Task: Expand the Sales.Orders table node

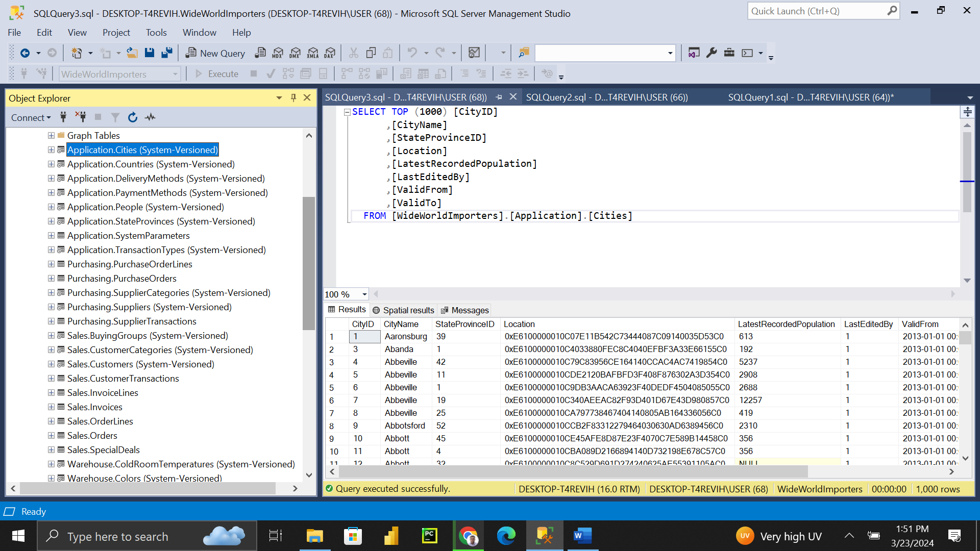Action: click(51, 436)
